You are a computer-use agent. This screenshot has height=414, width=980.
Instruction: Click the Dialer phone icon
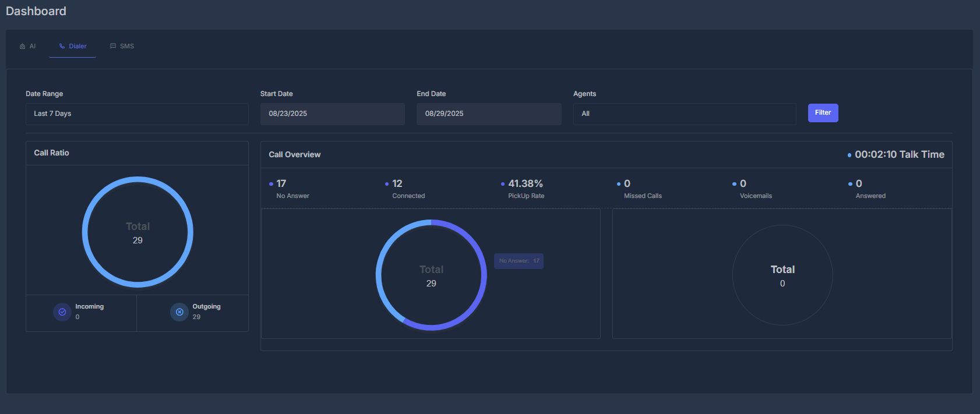click(62, 46)
